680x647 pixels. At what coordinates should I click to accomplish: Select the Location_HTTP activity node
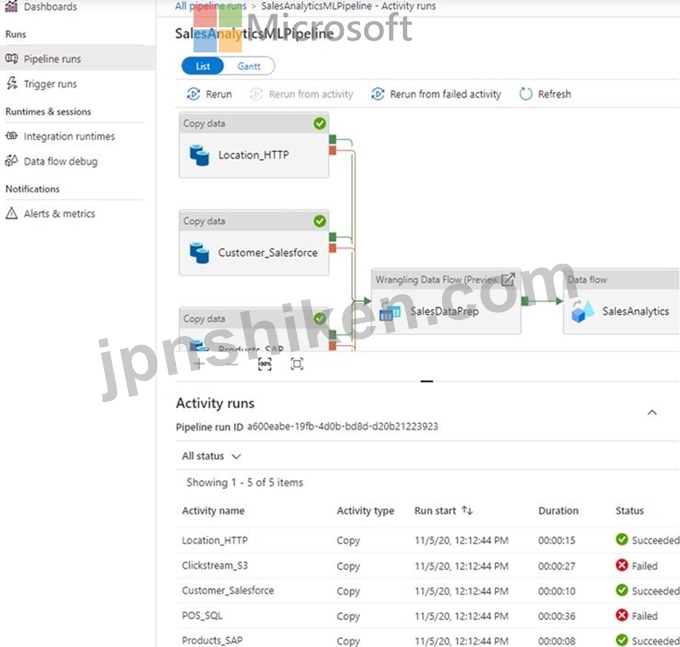(x=254, y=145)
